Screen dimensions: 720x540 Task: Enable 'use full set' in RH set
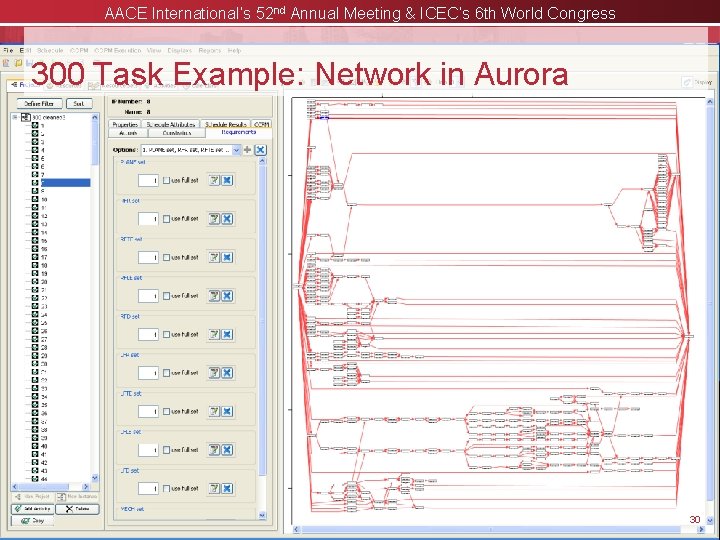click(166, 219)
